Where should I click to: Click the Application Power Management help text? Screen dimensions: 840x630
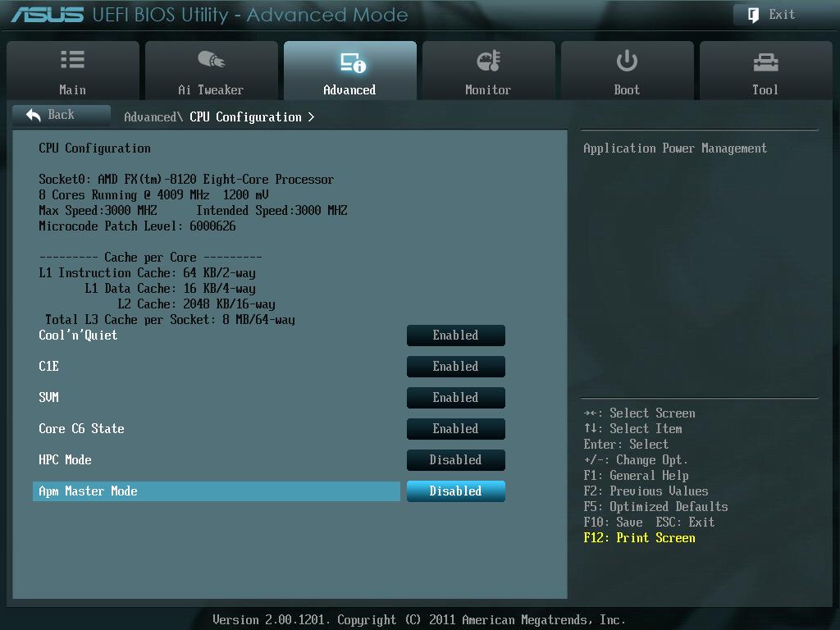[x=675, y=148]
